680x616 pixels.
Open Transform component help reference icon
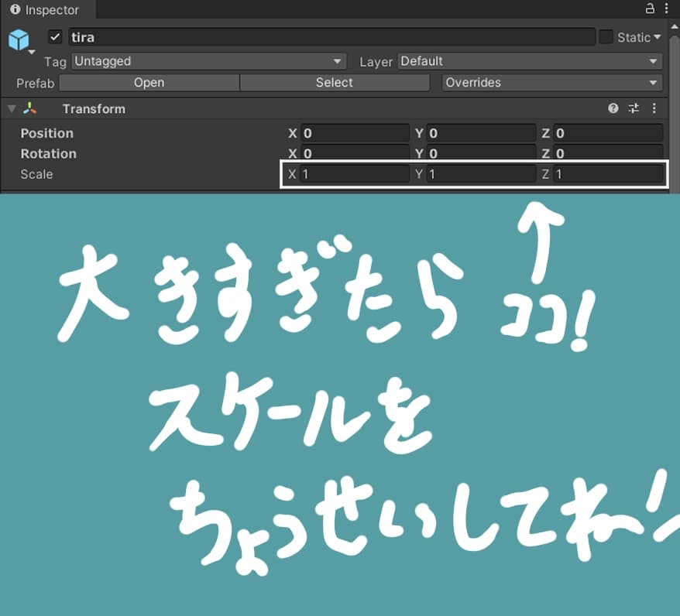pyautogui.click(x=613, y=108)
